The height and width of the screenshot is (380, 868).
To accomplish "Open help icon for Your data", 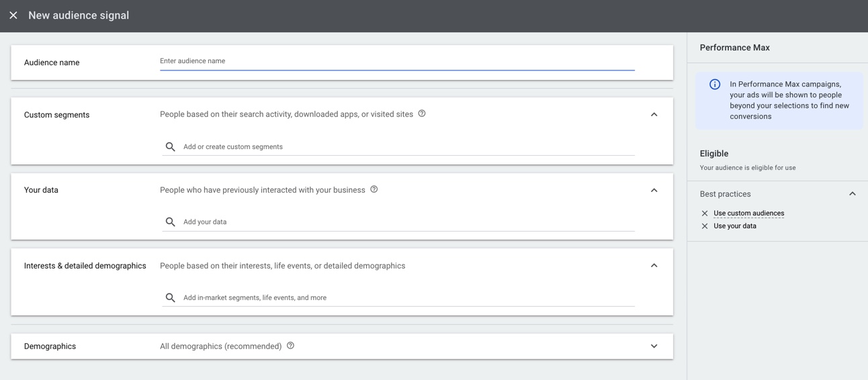I will 374,189.
